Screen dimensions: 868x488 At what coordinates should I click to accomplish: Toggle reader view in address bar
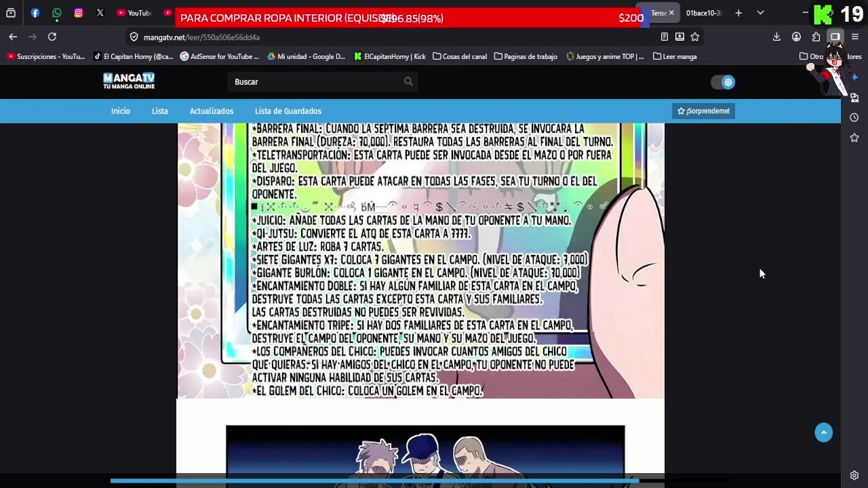click(665, 37)
